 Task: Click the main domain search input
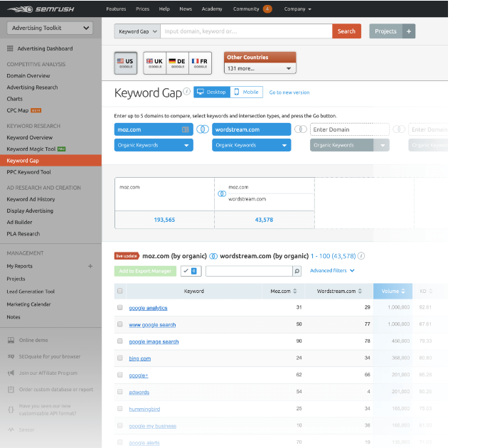pyautogui.click(x=247, y=31)
